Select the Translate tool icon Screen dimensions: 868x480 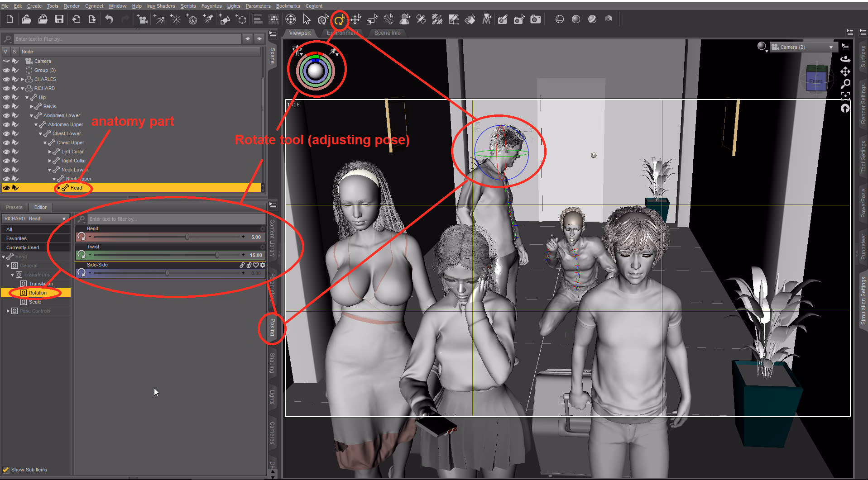pyautogui.click(x=355, y=19)
